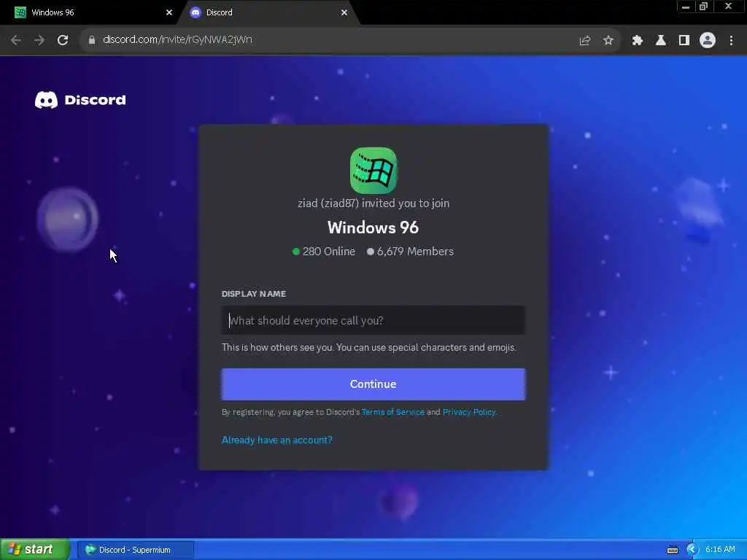Bookmark this page with the star icon
Screen dimensions: 747x560
608,41
